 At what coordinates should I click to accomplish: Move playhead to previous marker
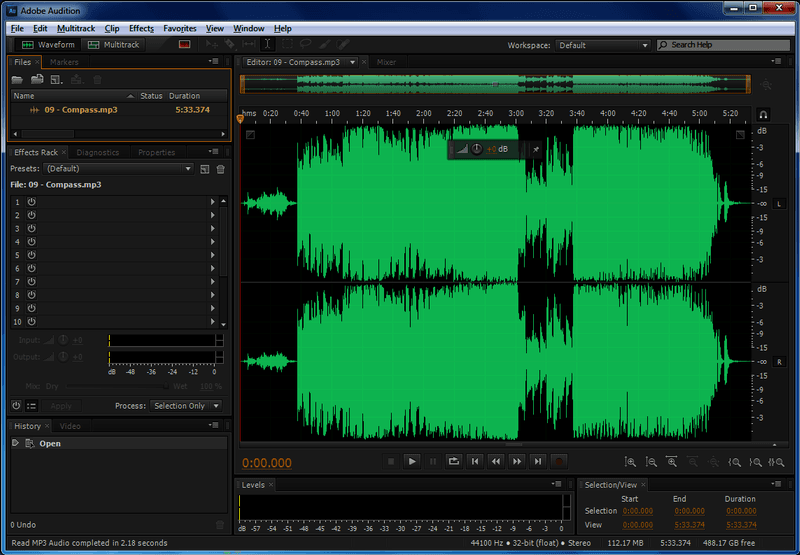pos(475,462)
